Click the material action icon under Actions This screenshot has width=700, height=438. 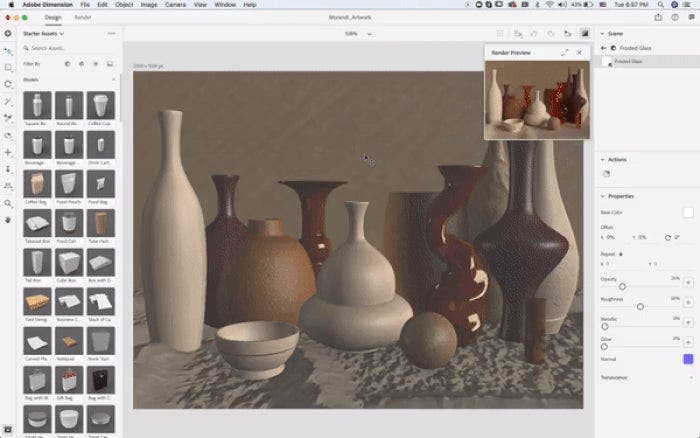click(x=606, y=174)
